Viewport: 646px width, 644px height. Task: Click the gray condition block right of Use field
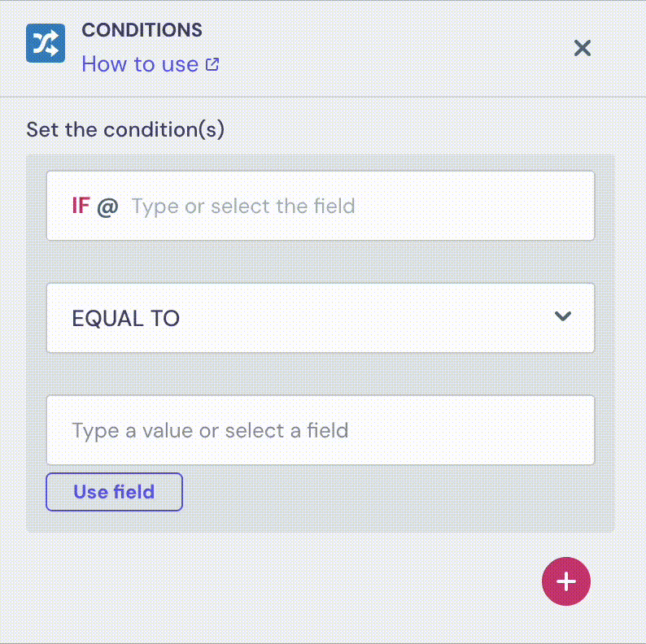click(391, 498)
